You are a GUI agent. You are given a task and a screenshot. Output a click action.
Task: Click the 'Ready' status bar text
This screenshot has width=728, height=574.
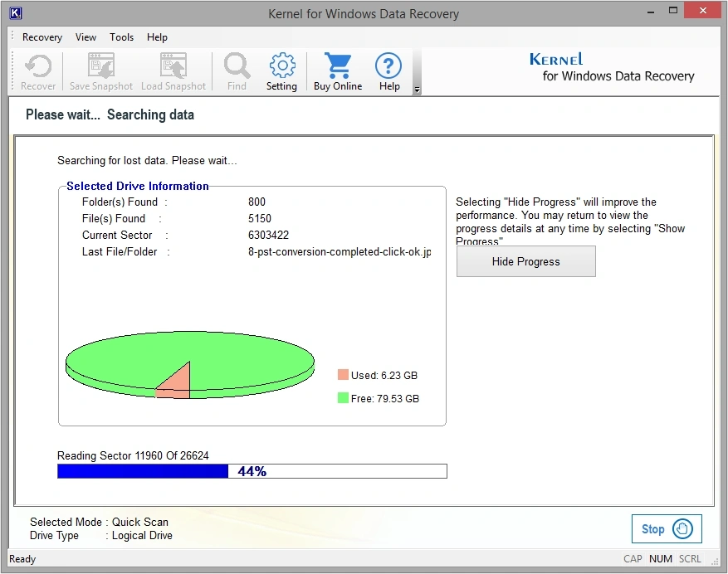pyautogui.click(x=22, y=559)
